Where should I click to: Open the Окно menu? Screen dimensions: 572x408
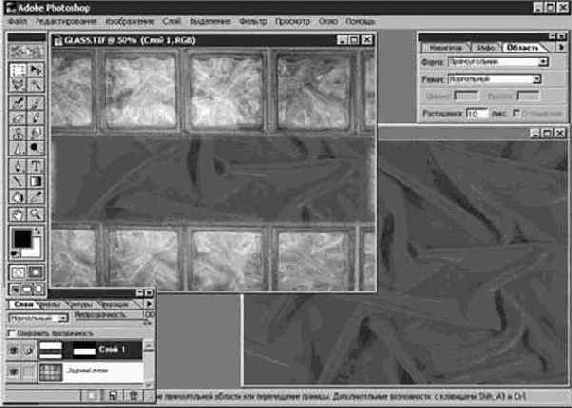pos(328,21)
